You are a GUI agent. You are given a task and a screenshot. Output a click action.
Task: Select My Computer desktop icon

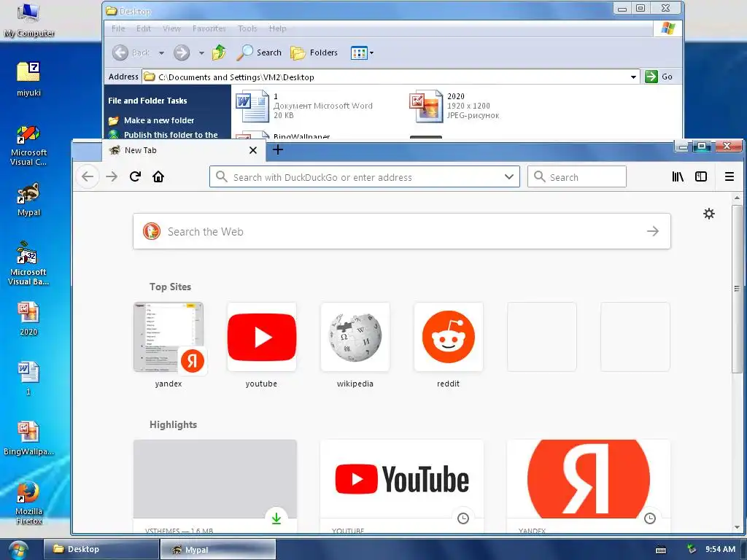pyautogui.click(x=28, y=20)
